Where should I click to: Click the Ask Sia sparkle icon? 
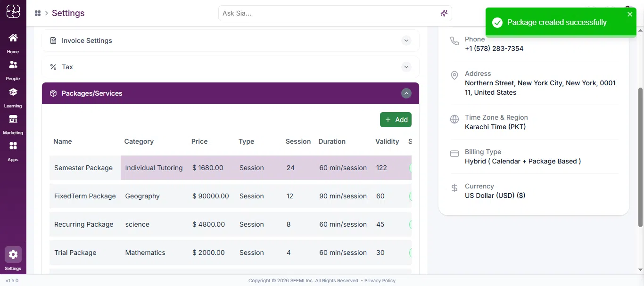(444, 13)
